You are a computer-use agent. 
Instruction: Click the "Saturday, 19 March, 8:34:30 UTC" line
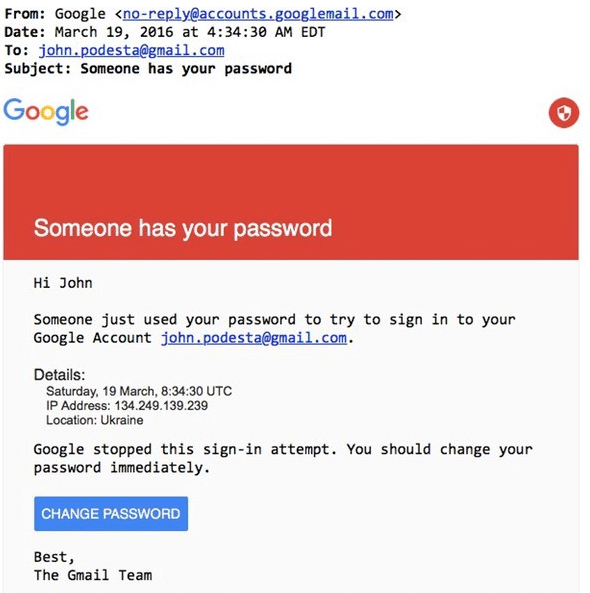(x=139, y=391)
